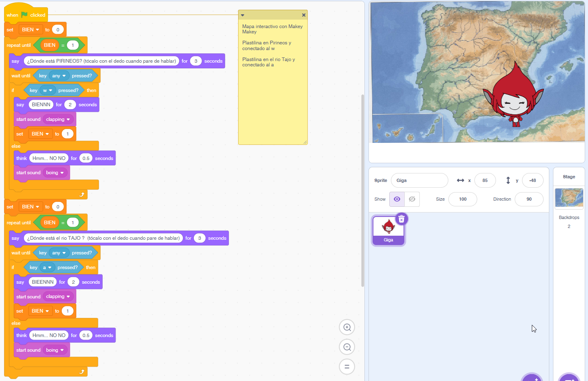Select the Stage backdrop thumbnail
588x381 pixels.
point(569,198)
